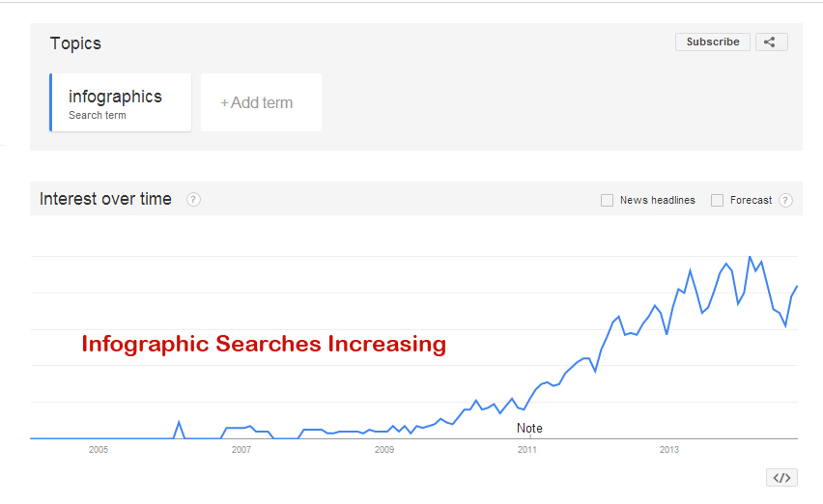Image resolution: width=823 pixels, height=504 pixels.
Task: Click the Add term box
Action: 261,102
